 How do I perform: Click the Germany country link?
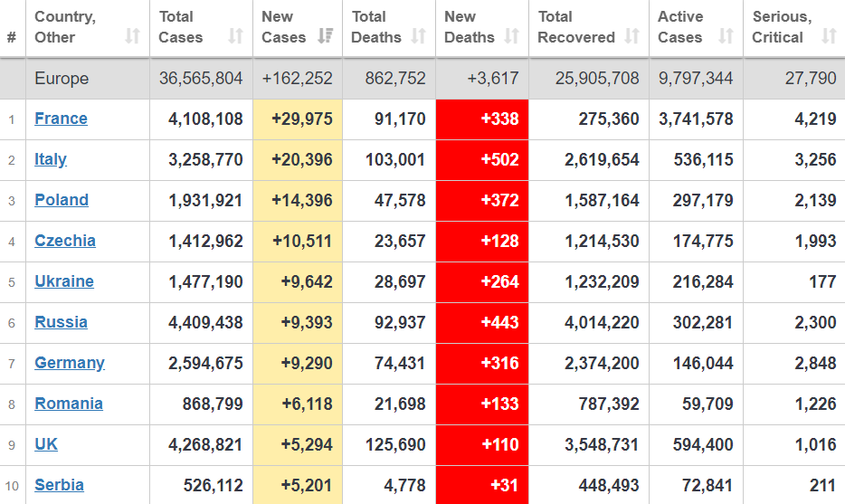tap(70, 363)
